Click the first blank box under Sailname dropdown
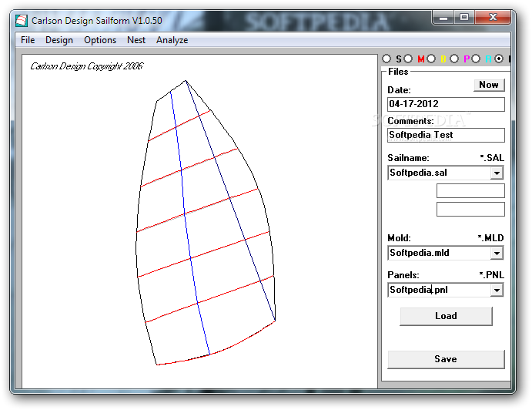Viewport: 532px width, 410px height. tap(470, 190)
